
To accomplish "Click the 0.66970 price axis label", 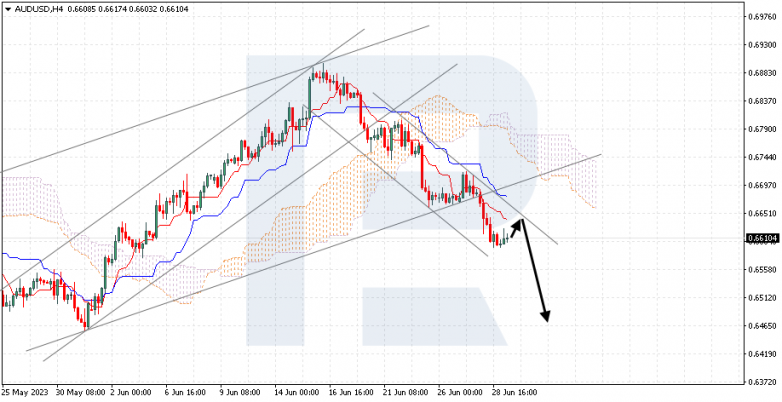I will [762, 186].
